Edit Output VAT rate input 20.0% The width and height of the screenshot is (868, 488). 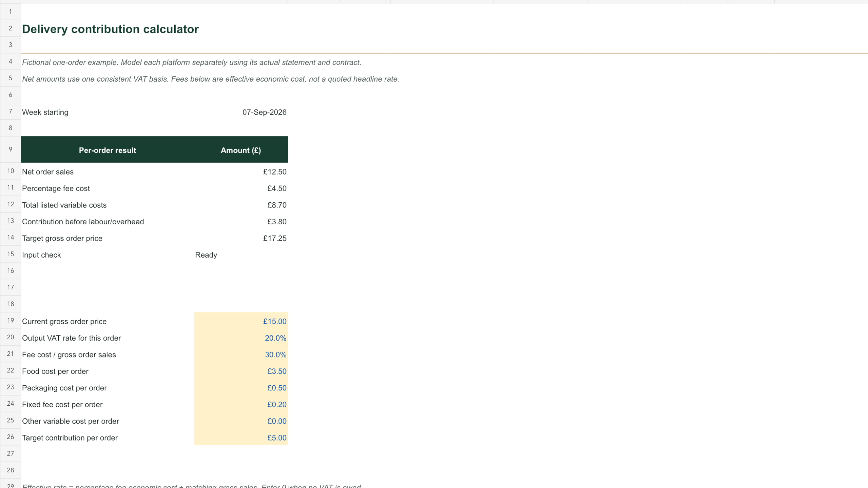(241, 338)
